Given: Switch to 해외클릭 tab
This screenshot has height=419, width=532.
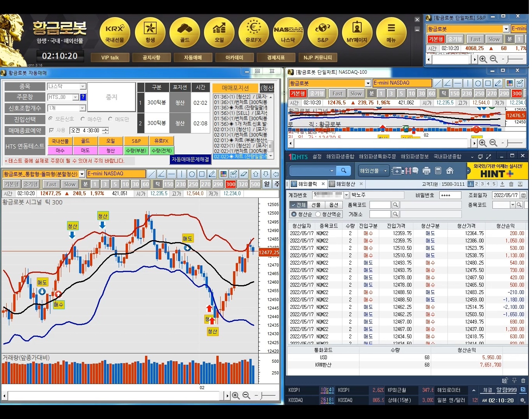Looking at the screenshot, I should coord(307,184).
